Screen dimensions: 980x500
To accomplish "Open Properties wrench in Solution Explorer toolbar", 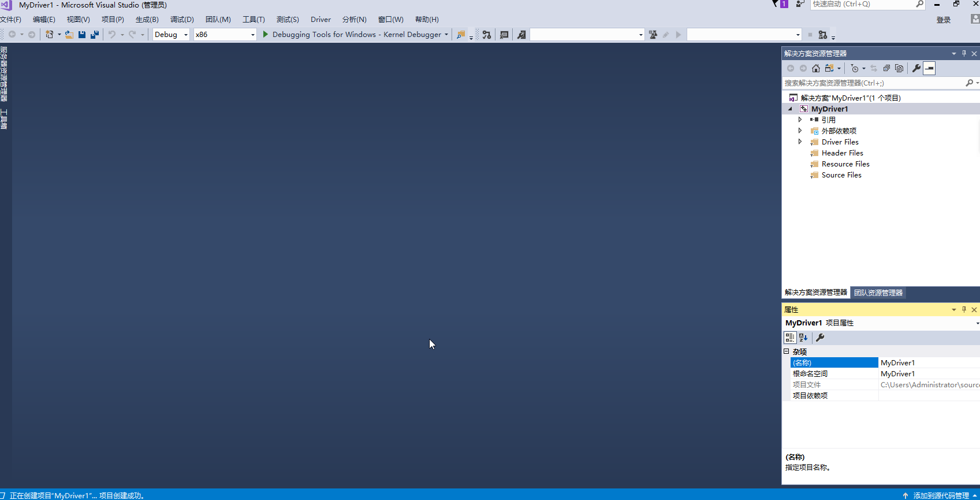I will (916, 68).
